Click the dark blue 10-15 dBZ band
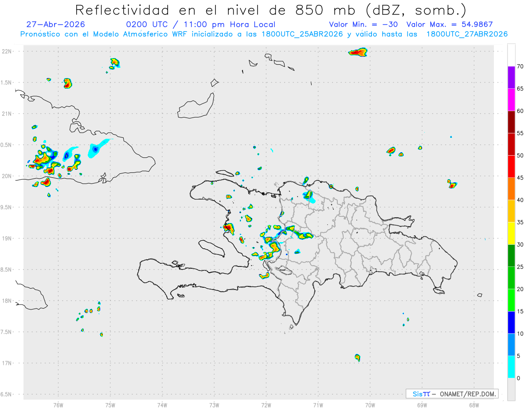The width and height of the screenshot is (532, 411). coord(511,322)
